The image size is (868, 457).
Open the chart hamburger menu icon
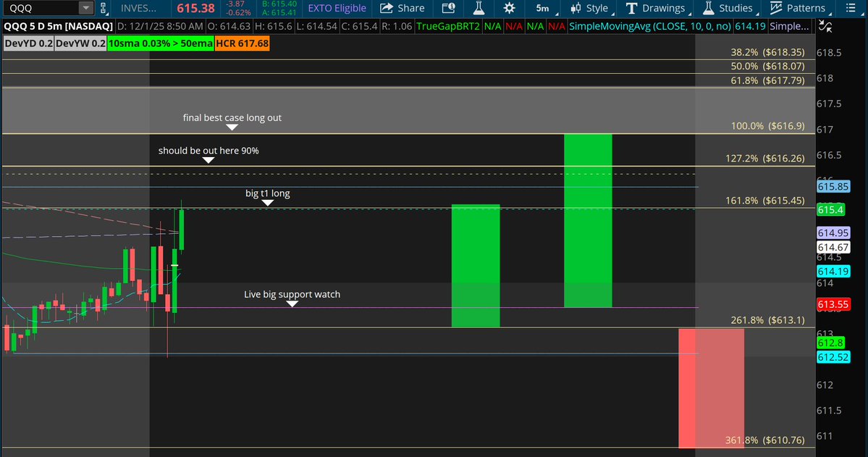click(x=852, y=9)
